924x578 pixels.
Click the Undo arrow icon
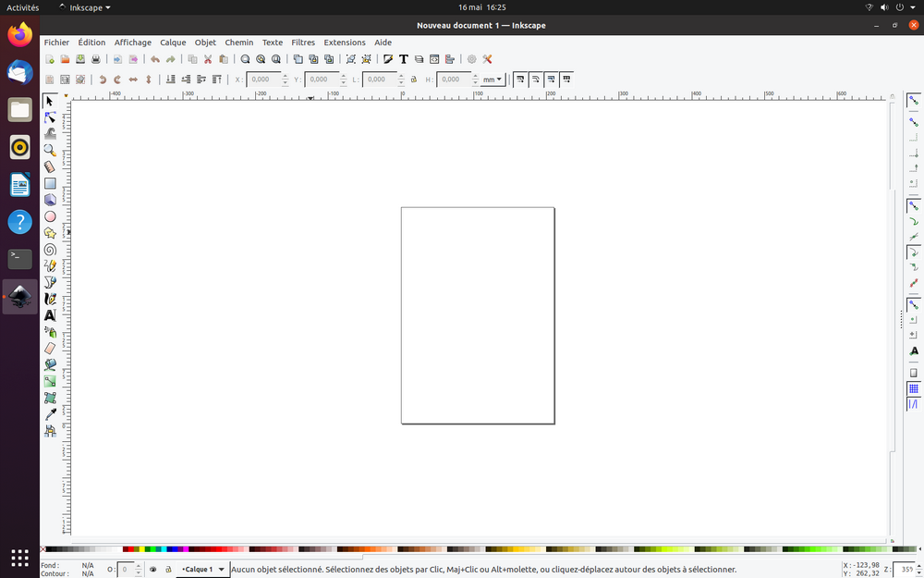pyautogui.click(x=155, y=59)
